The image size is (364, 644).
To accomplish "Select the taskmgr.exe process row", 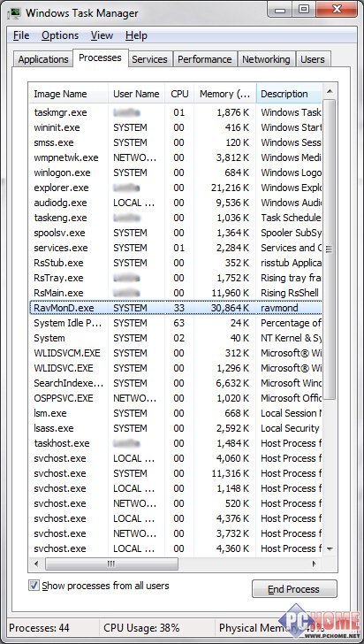I will pos(176,112).
